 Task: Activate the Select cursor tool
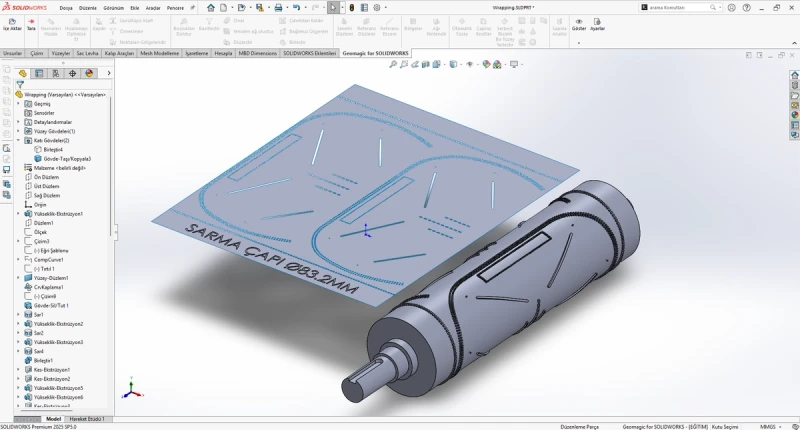pos(333,8)
